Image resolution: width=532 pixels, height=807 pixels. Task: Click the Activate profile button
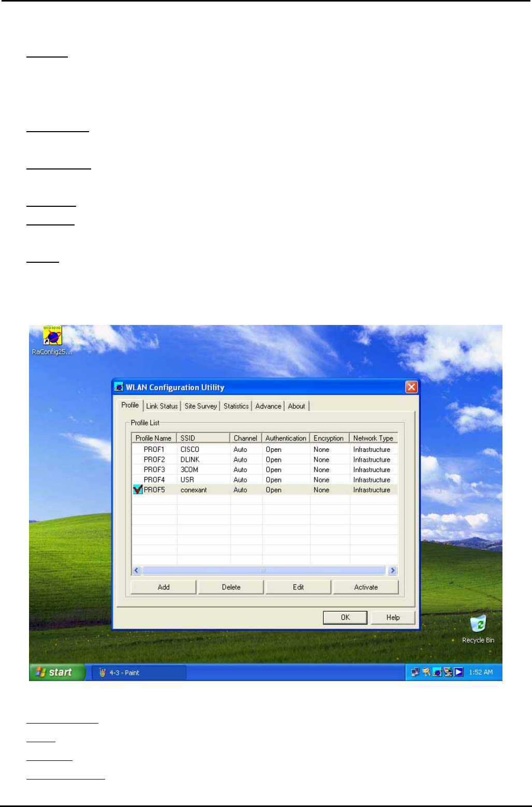366,587
